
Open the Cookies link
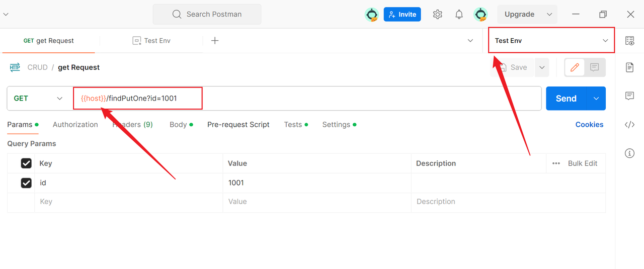[589, 125]
